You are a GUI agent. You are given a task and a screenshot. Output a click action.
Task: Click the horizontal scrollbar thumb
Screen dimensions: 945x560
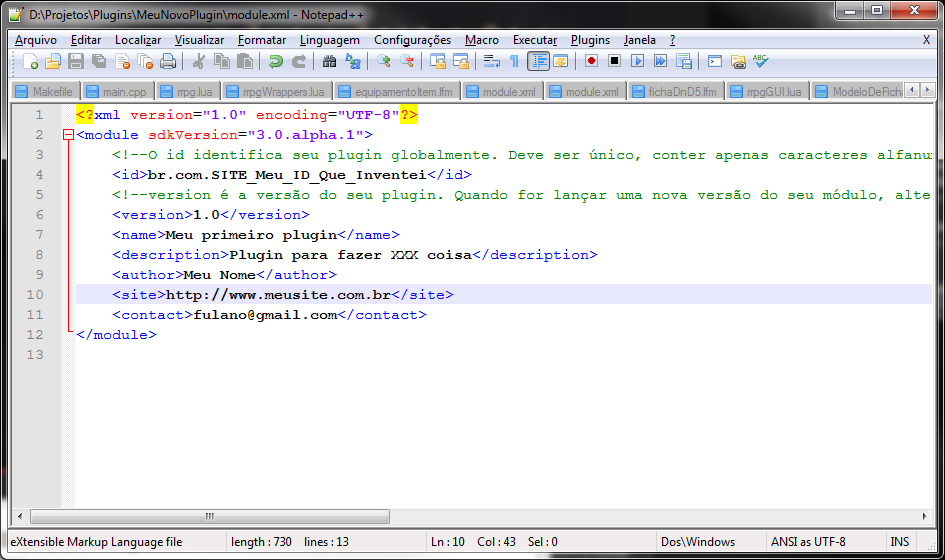click(210, 517)
